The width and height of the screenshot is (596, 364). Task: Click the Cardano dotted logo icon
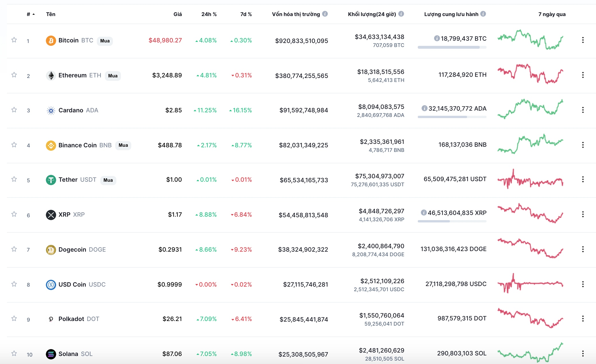[51, 111]
